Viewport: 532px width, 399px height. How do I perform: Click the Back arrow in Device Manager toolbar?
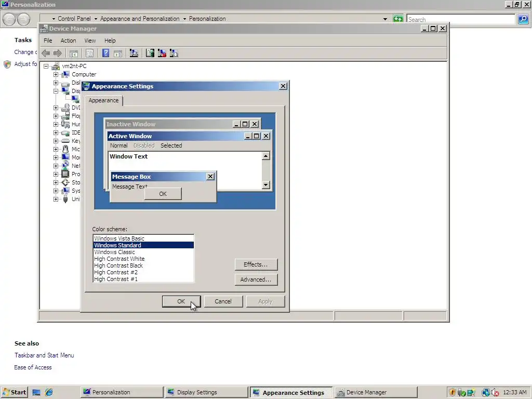[x=46, y=54]
